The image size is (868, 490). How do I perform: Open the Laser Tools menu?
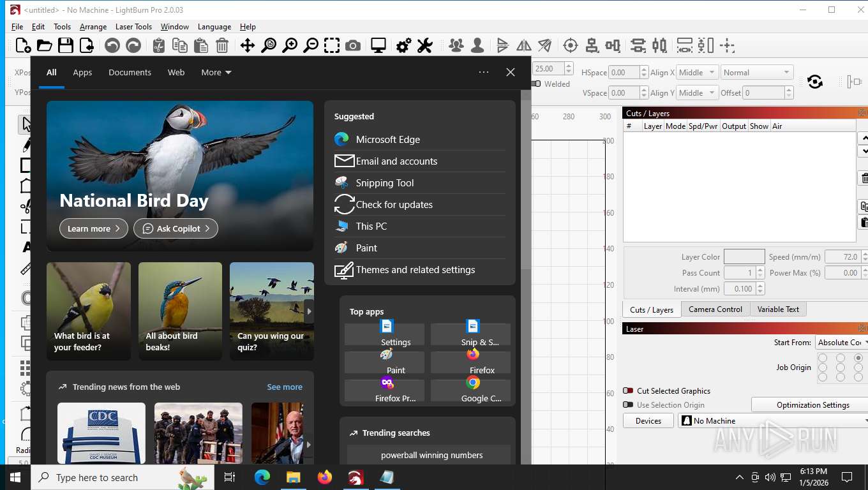coord(133,26)
